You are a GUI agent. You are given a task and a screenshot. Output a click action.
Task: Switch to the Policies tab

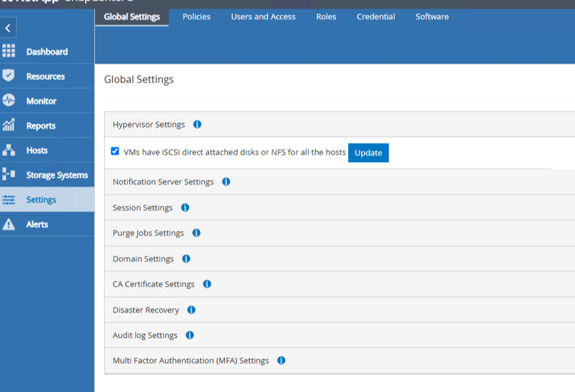point(196,17)
